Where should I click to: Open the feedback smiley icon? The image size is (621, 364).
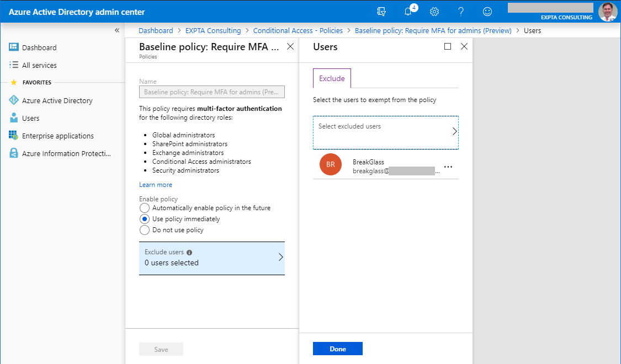[487, 12]
